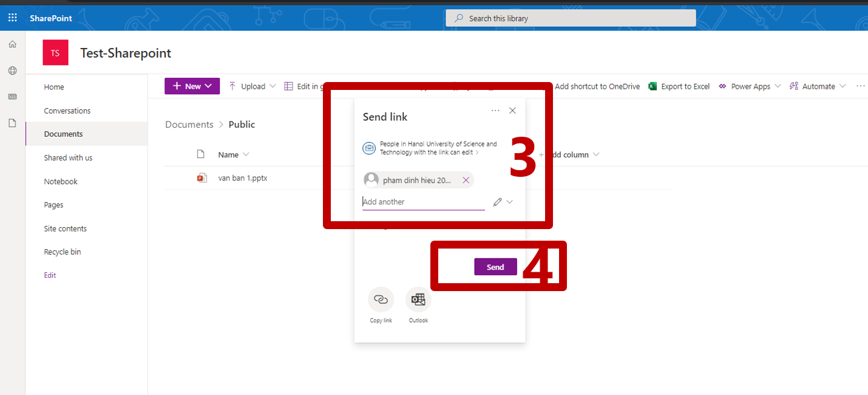Open more options ellipsis in Send link dialog
Image resolution: width=868 pixels, height=395 pixels.
coord(495,111)
